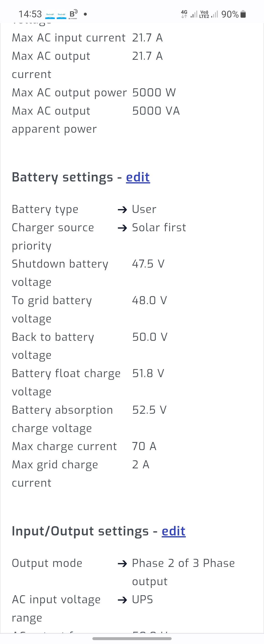The image size is (264, 644).
Task: Tap the 4G data indicator icon
Action: pos(184,14)
